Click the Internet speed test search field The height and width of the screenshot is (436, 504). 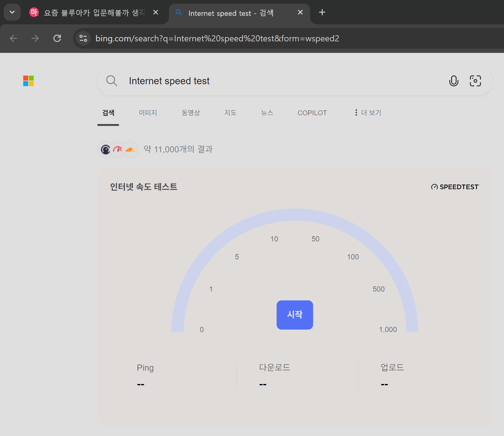coord(274,81)
